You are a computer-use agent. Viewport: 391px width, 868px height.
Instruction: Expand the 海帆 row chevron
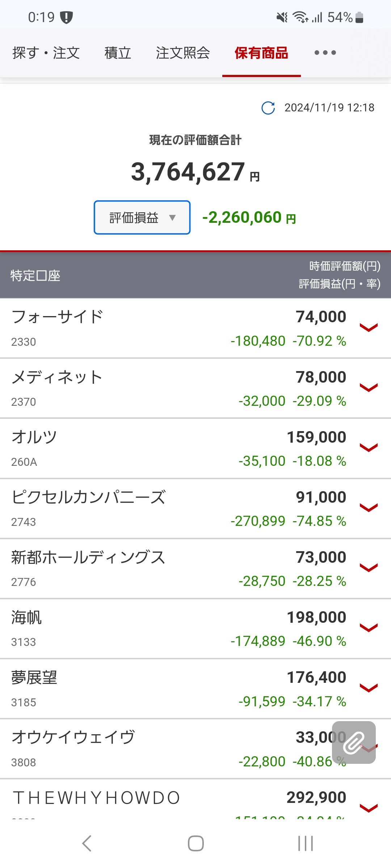[369, 628]
